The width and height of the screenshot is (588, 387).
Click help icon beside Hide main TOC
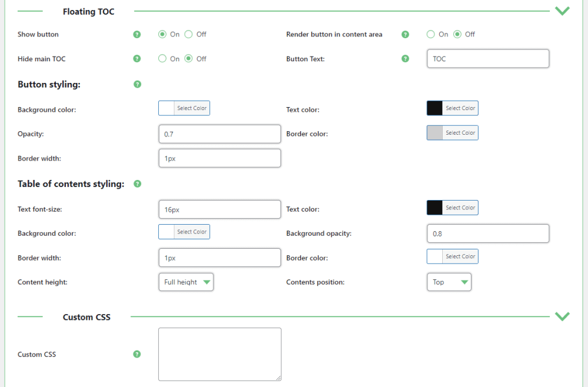tap(137, 59)
